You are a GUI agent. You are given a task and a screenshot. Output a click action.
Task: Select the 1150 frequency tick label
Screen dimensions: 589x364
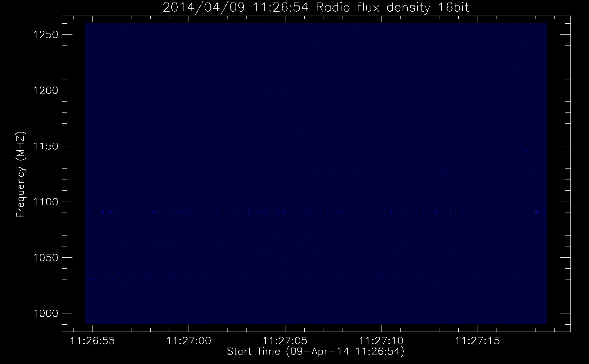[46, 146]
